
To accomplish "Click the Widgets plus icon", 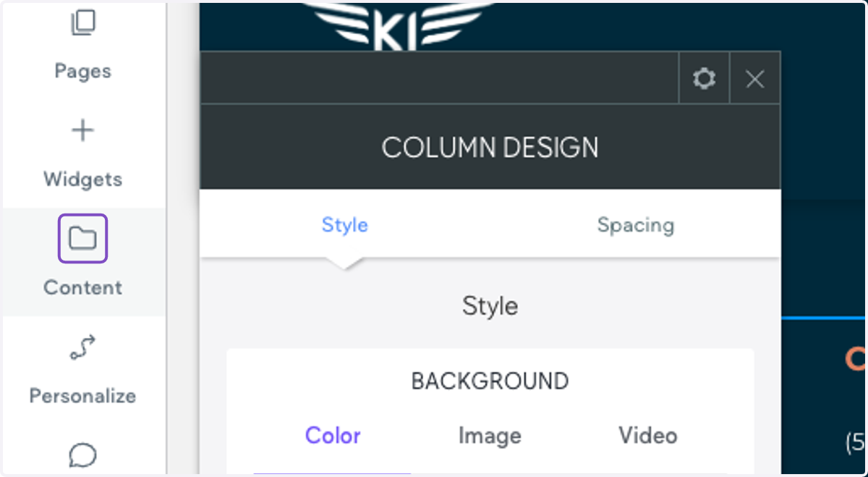I will pos(82,131).
